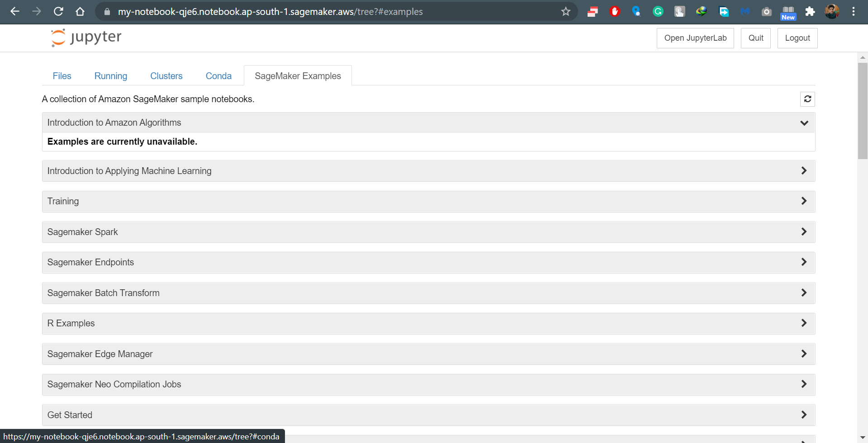This screenshot has width=868, height=443.
Task: Open the Grammarly extension icon
Action: [658, 12]
